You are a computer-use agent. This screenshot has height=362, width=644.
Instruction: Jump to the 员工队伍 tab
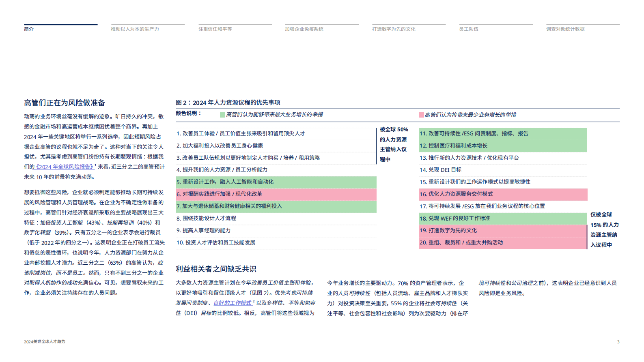point(468,29)
